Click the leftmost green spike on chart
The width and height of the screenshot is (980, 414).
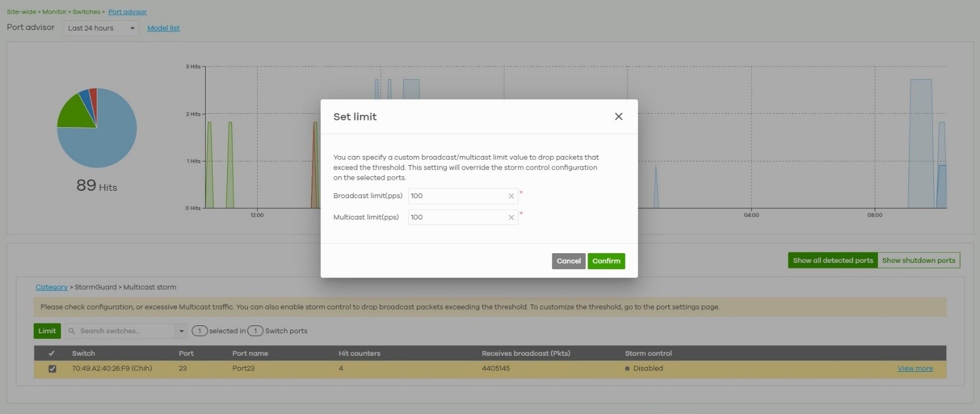coord(209,168)
